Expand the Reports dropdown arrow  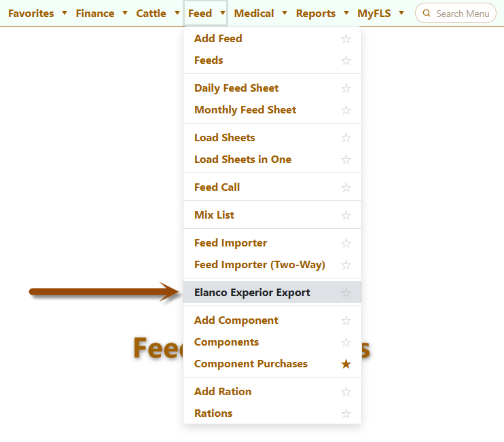(x=346, y=13)
